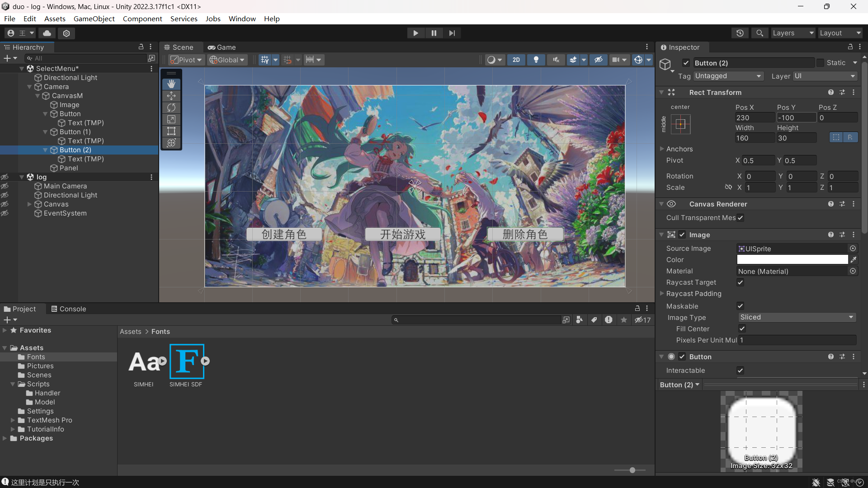Toggle scene lighting in Scene view
This screenshot has height=488, width=868.
536,59
